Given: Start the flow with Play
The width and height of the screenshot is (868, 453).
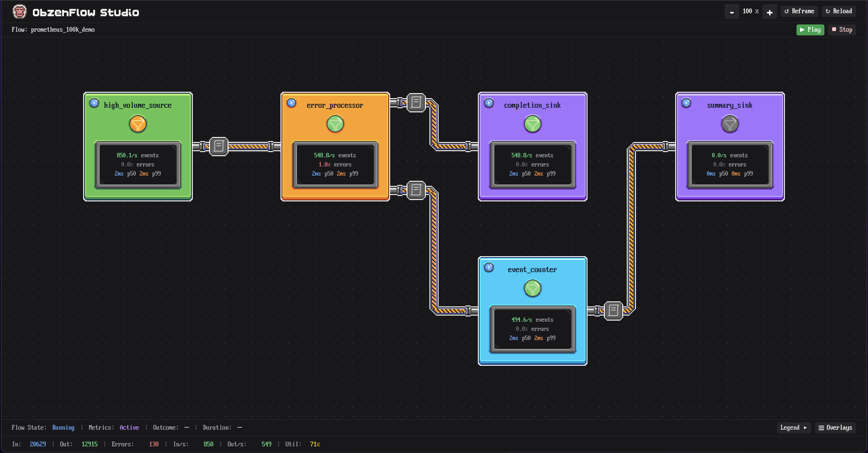Looking at the screenshot, I should point(810,30).
